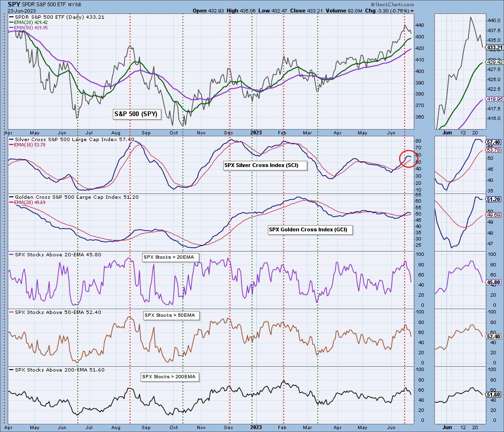Click the SPY ticker symbol in the header

pyautogui.click(x=14, y=4)
